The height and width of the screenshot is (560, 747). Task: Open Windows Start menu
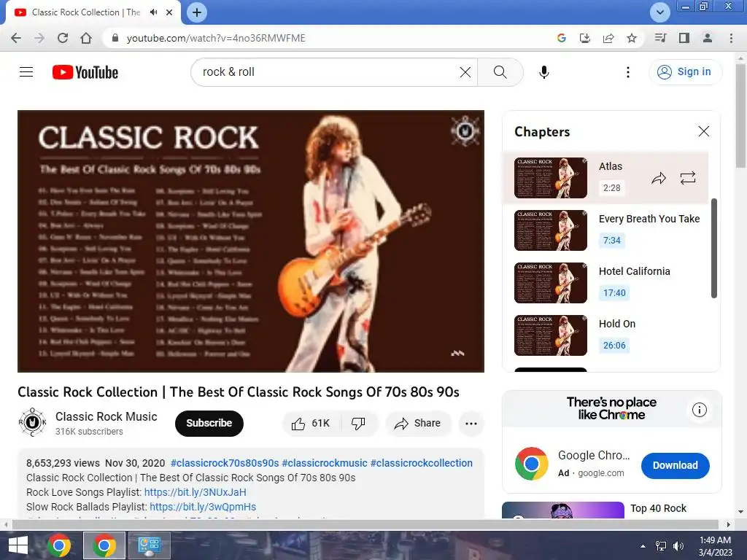(x=18, y=545)
